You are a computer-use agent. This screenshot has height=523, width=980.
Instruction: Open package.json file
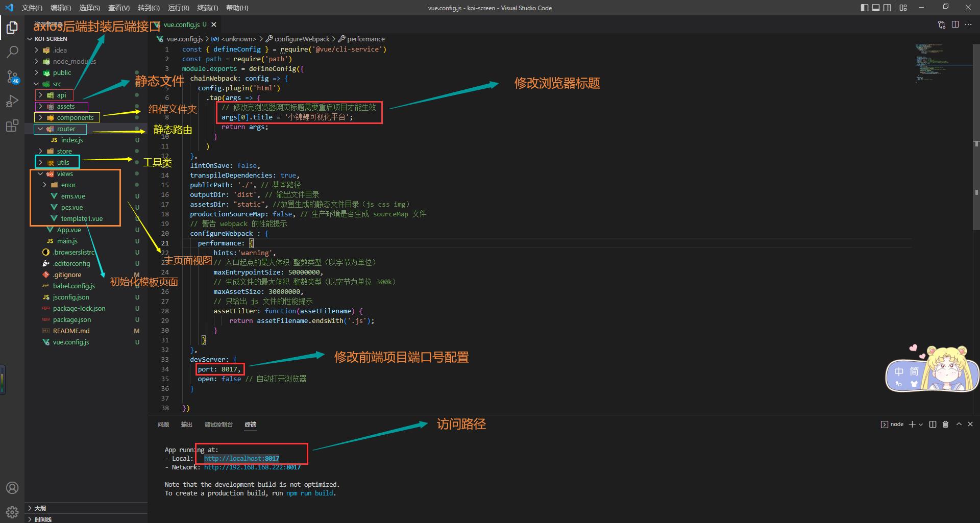tap(86, 319)
